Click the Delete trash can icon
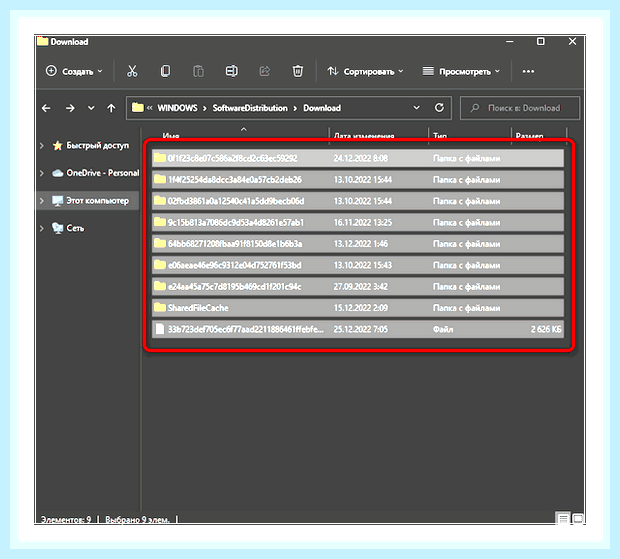Image resolution: width=620 pixels, height=559 pixels. (x=298, y=72)
